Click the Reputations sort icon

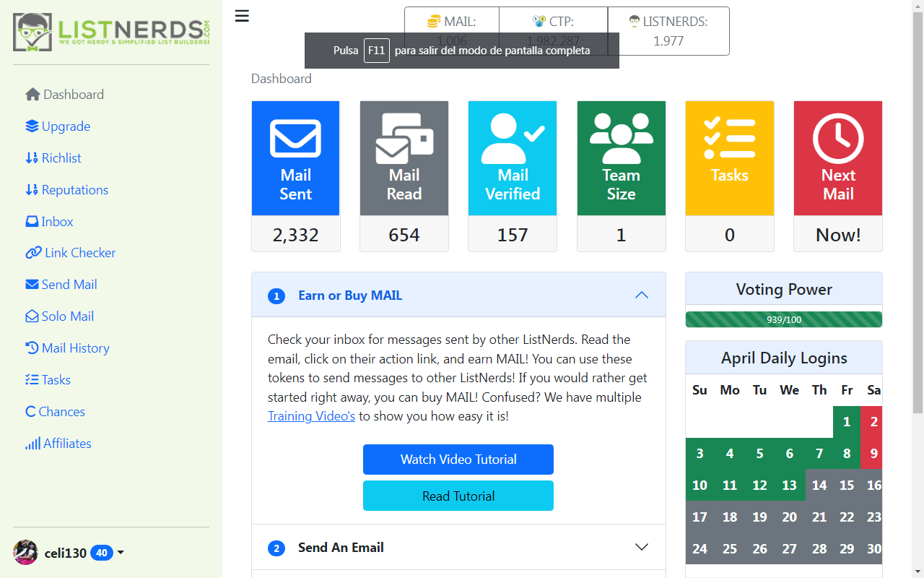[x=32, y=190]
